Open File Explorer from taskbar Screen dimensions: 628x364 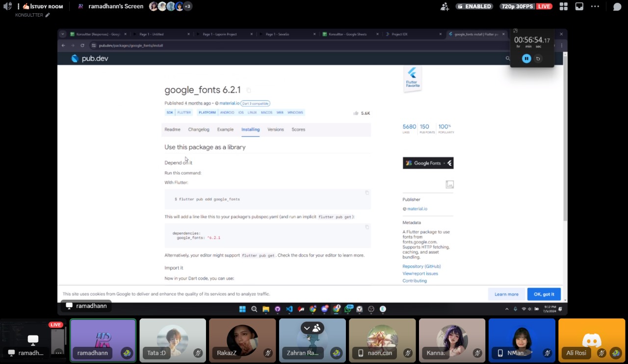pos(265,309)
